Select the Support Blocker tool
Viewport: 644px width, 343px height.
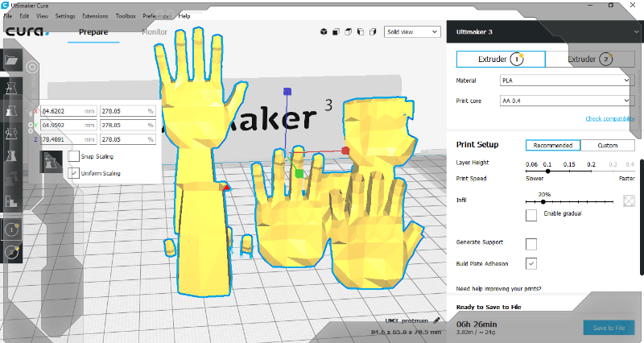coord(11,201)
